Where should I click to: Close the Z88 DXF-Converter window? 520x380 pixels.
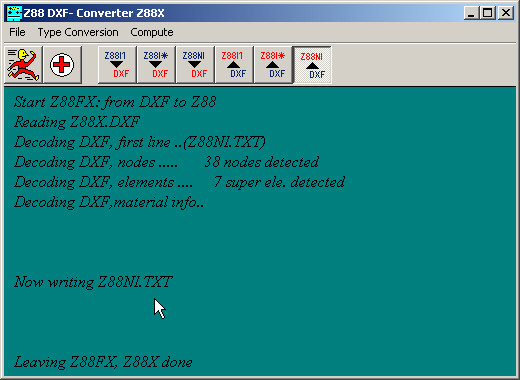coord(506,13)
